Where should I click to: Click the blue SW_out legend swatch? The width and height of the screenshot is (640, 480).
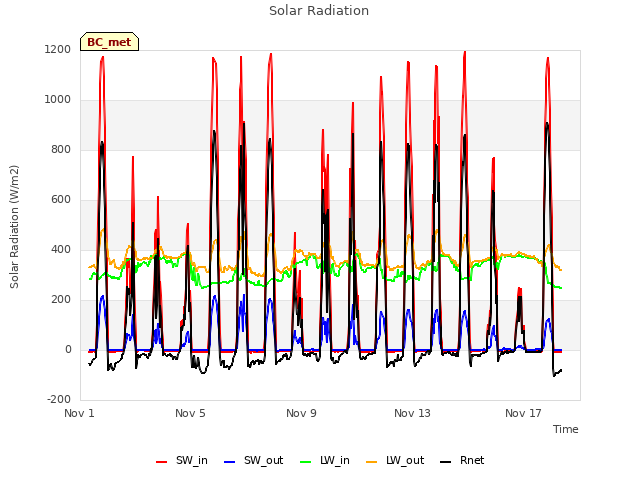point(230,462)
